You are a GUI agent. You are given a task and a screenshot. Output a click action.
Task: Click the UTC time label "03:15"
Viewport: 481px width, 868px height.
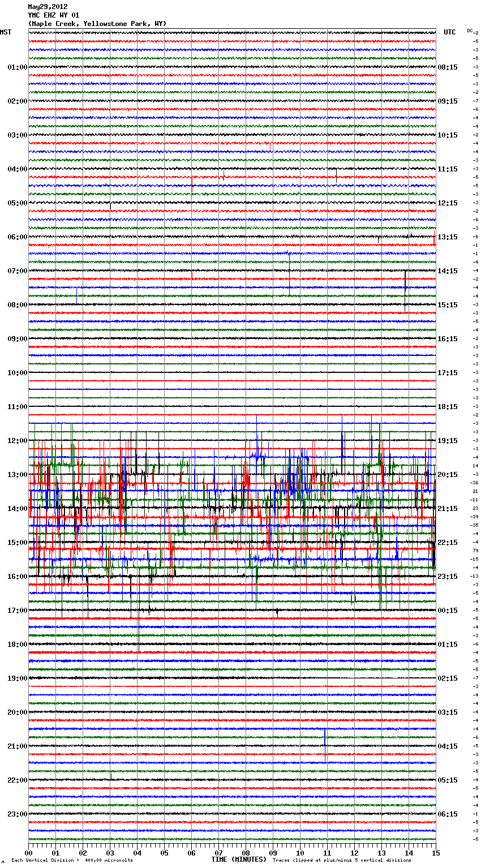(x=448, y=712)
